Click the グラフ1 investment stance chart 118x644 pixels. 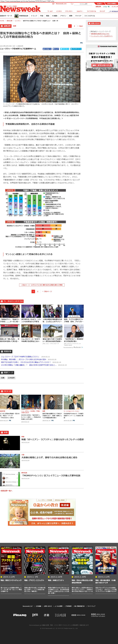[35, 203]
